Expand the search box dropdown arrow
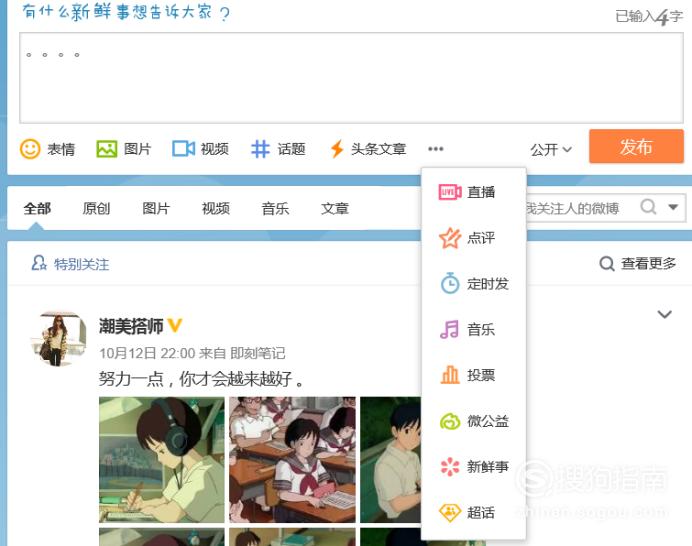 (x=673, y=207)
